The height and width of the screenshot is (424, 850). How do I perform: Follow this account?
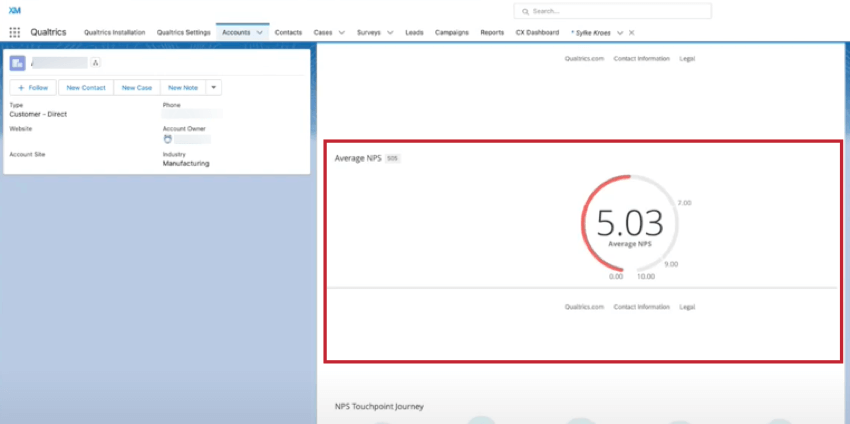tap(33, 88)
